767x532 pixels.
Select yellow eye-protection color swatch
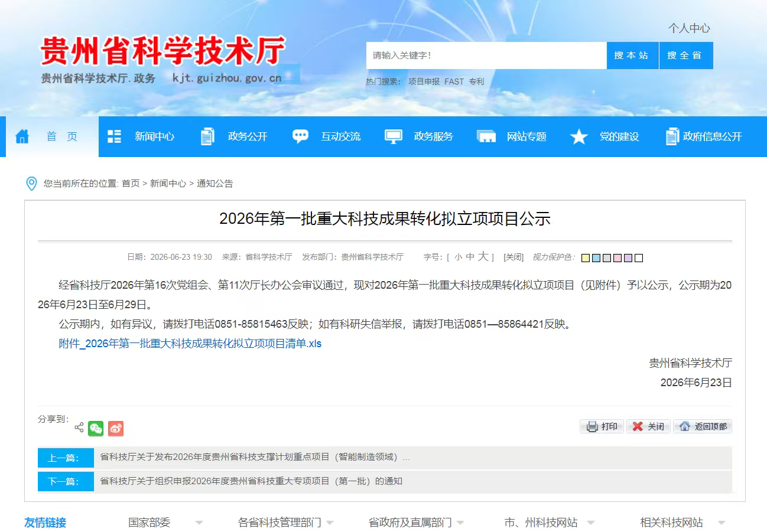pos(586,258)
